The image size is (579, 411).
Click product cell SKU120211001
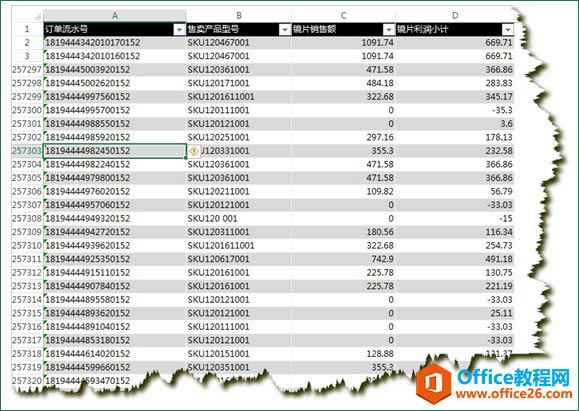pos(239,192)
